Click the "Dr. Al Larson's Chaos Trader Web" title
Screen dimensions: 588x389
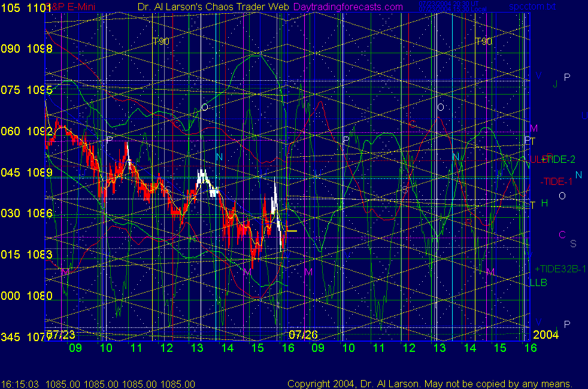(x=213, y=7)
